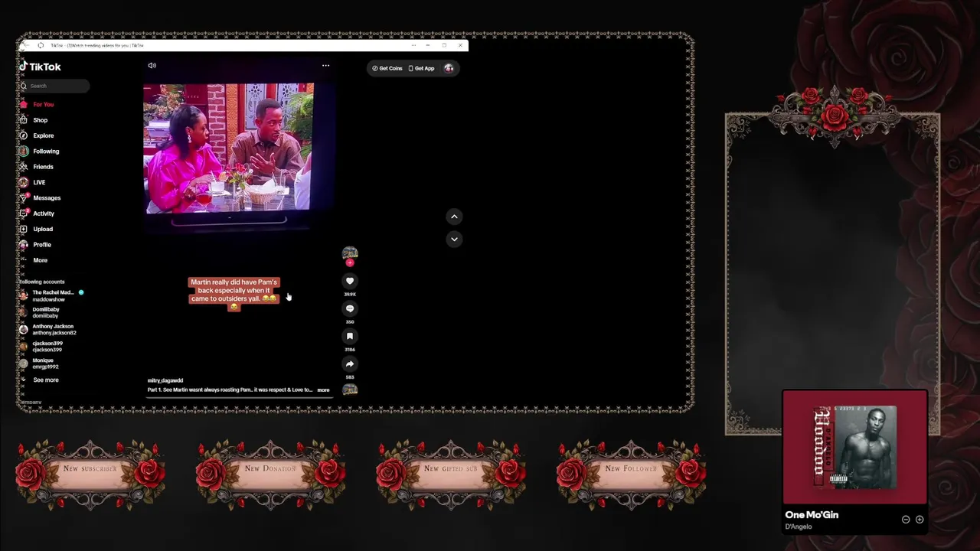This screenshot has height=551, width=980.
Task: Click the Explore compass icon
Action: 24,135
